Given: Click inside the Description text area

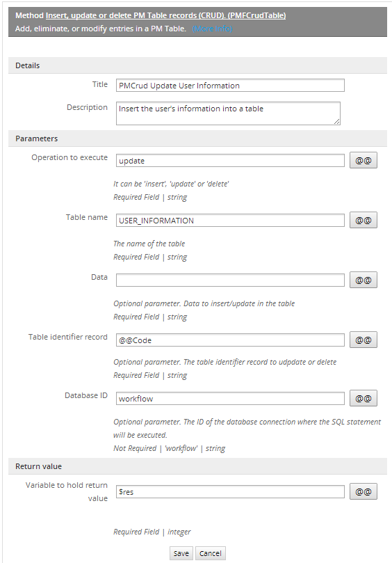Looking at the screenshot, I should [x=228, y=113].
